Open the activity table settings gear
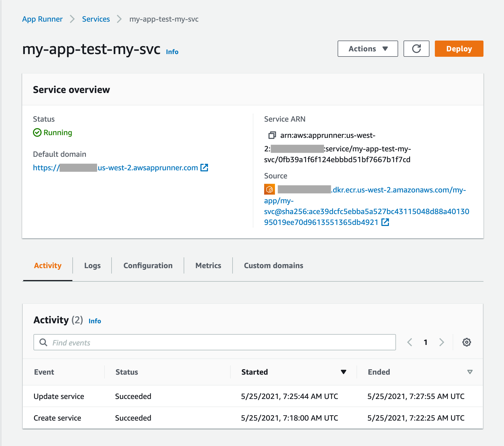The image size is (504, 446). tap(466, 342)
